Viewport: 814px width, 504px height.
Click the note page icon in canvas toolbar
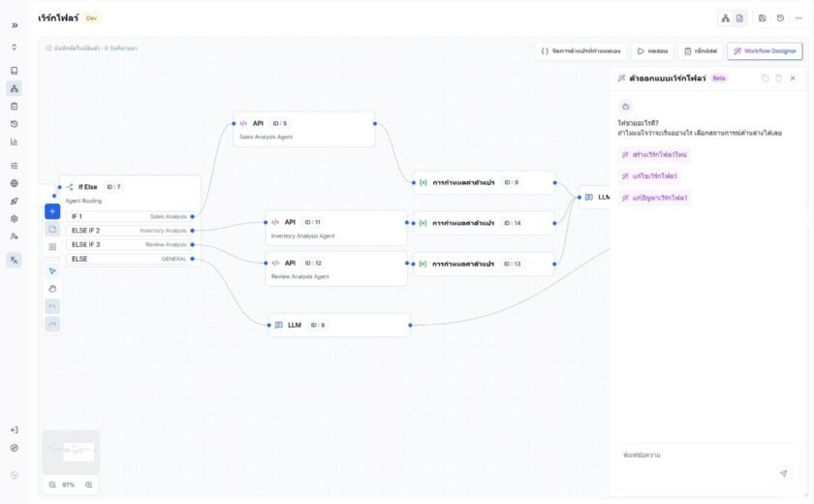pos(52,229)
